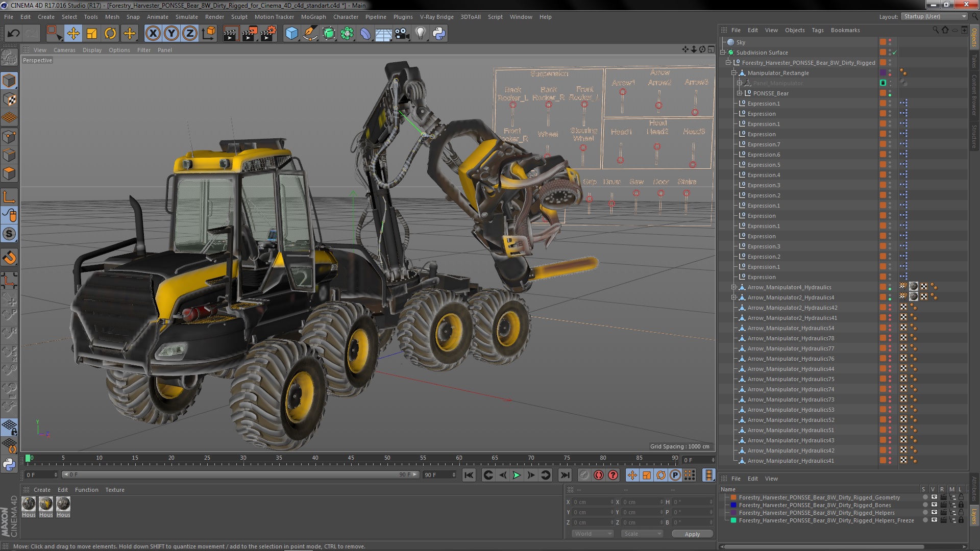Collapse the Forestry_Harvester_PONSSE_Bear_8W_Dirty_Rigged node
The image size is (980, 551).
(728, 63)
